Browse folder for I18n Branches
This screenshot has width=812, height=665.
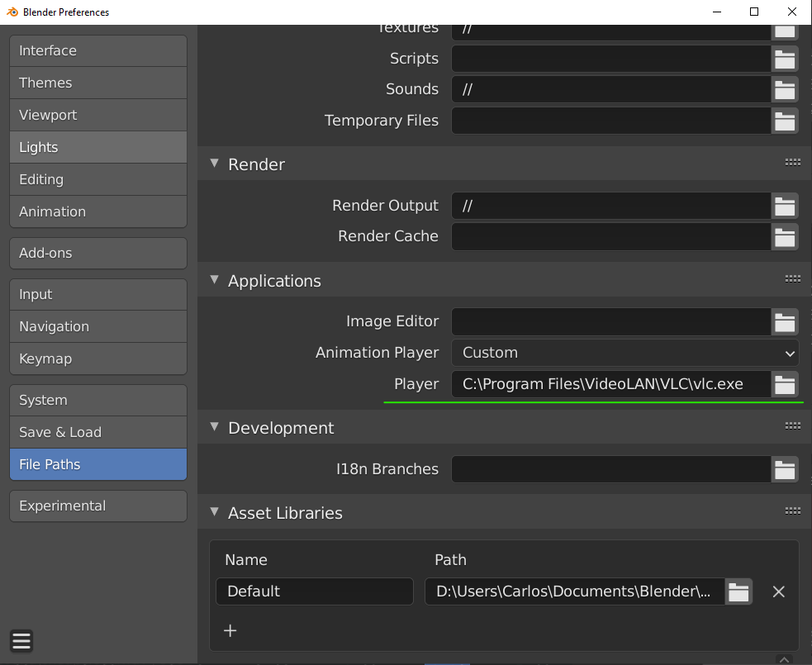coord(785,469)
